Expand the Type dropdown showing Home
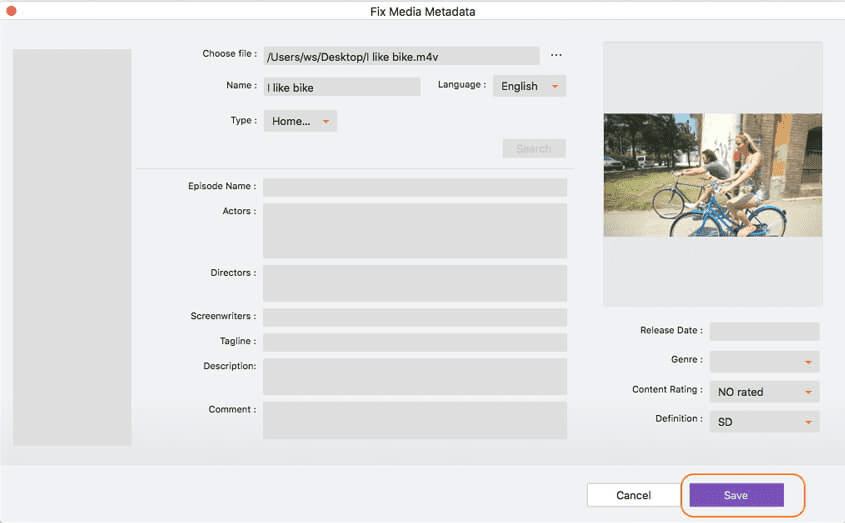 point(300,121)
